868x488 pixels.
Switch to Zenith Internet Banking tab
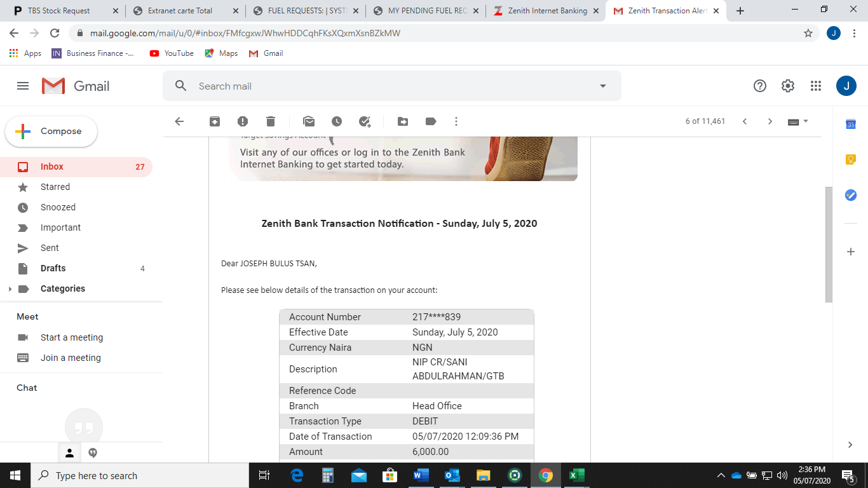point(546,11)
